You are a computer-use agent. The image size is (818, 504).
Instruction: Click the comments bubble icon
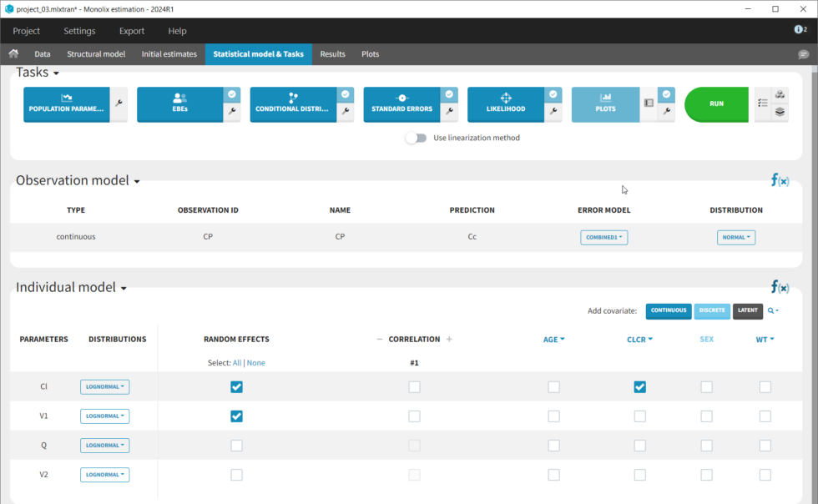pos(803,54)
